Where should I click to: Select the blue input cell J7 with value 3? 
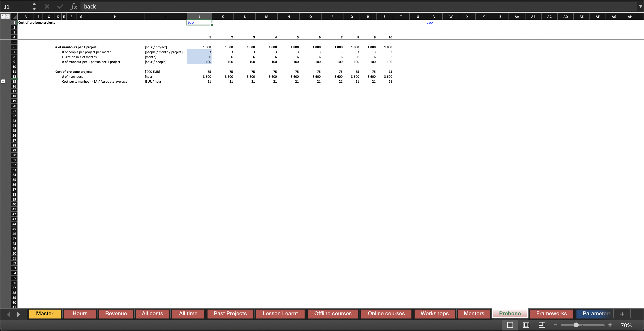click(199, 52)
